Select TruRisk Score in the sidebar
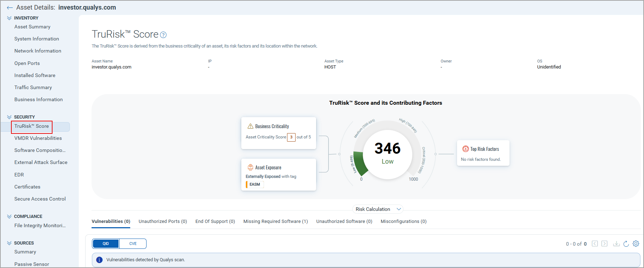The image size is (644, 268). pyautogui.click(x=32, y=126)
